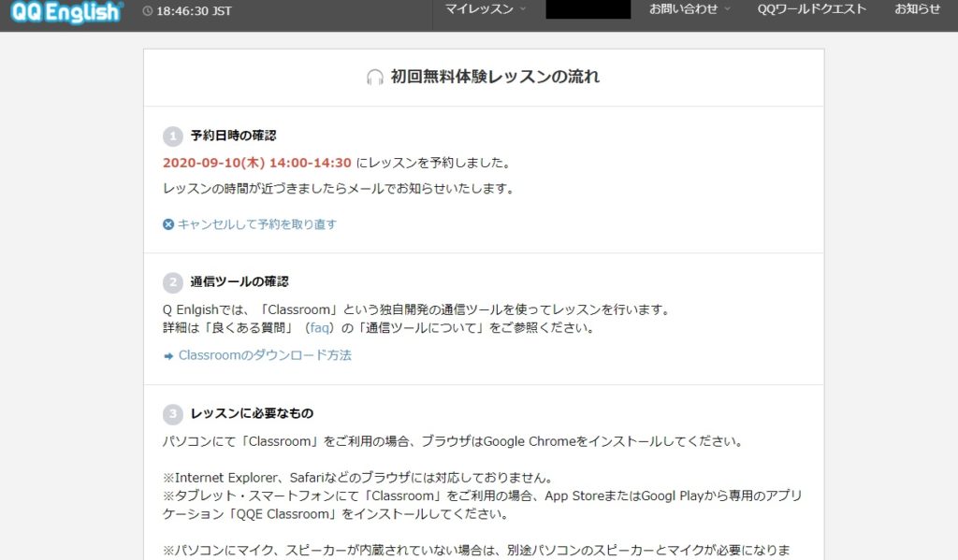Click the reserved time 2020-09-10(木) 14:00-14:30
The width and height of the screenshot is (958, 560).
[257, 163]
